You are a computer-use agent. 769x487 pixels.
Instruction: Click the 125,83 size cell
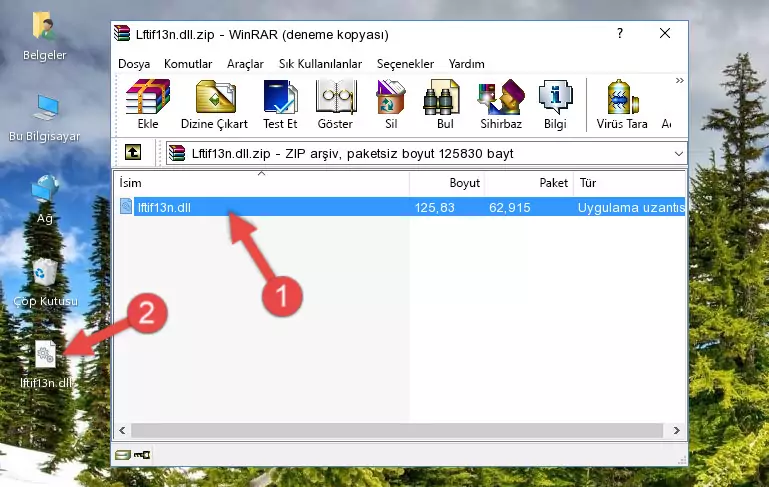(435, 208)
